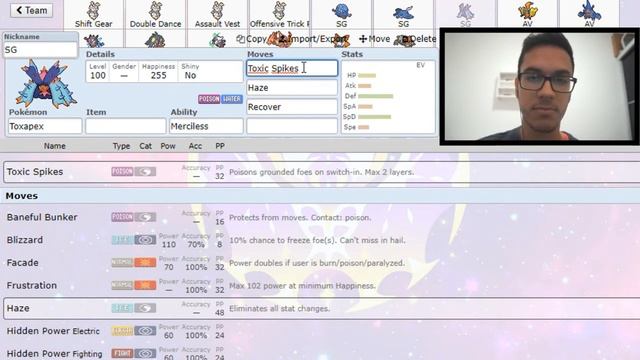Click the Poison type badge under Details
Viewport: 640px width, 360px height.
point(209,99)
